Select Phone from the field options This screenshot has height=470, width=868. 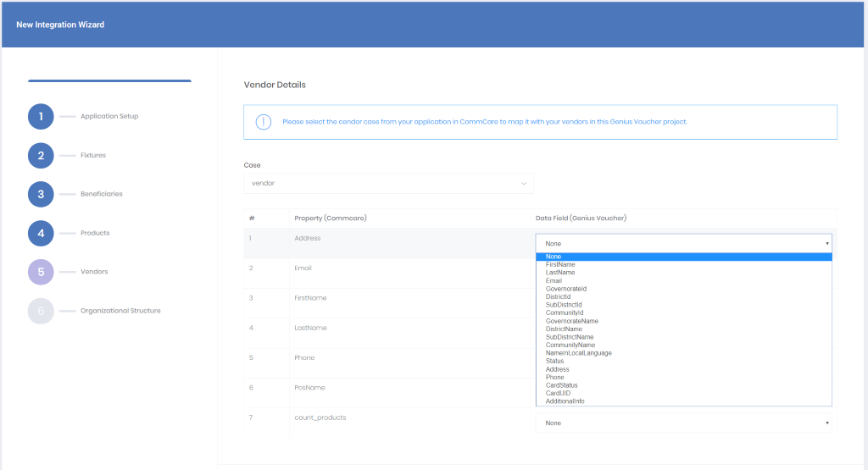[x=554, y=378]
